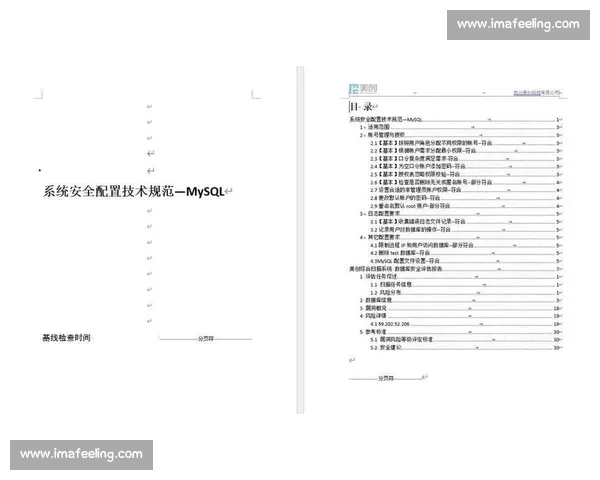Image resolution: width=600 pixels, height=480 pixels.
Task: Open contents entry '1.2 风险分布'
Action: point(465,292)
